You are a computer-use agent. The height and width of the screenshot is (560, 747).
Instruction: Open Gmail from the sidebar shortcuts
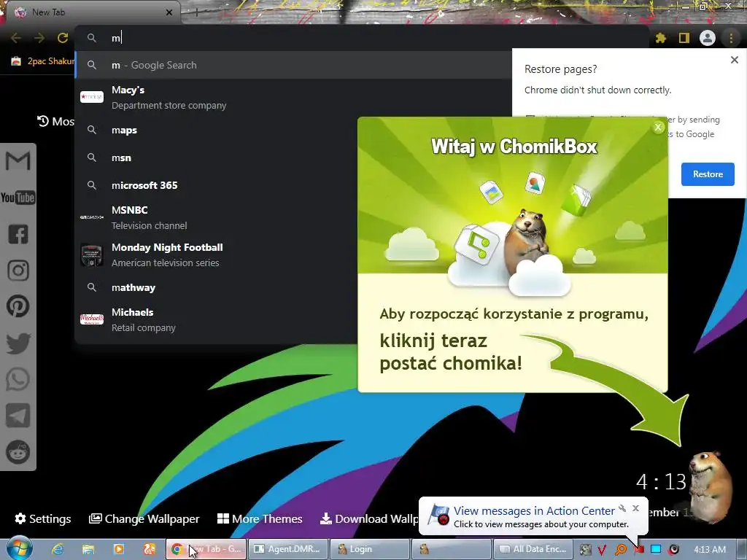pos(18,161)
